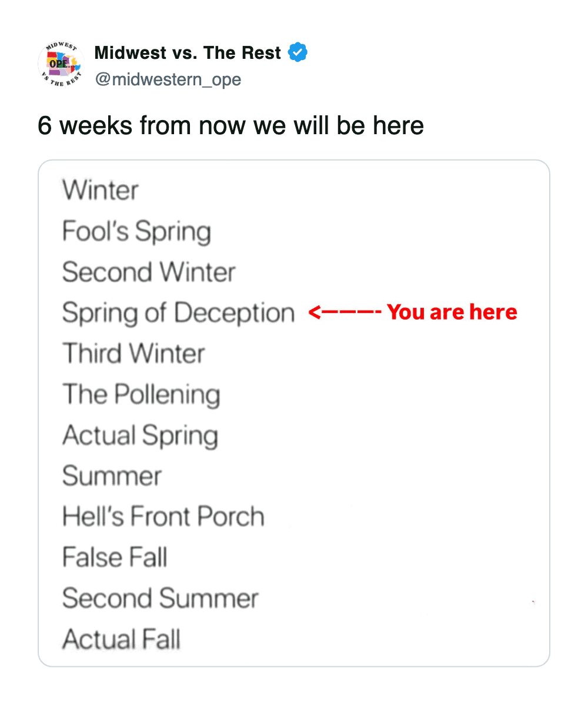Select the "False Fall" line

tap(115, 557)
